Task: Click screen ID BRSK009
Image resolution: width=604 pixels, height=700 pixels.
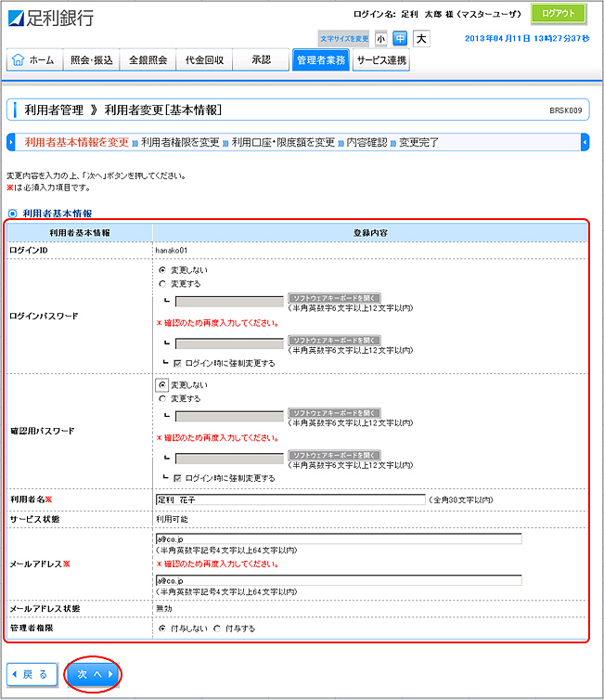Action: [566, 110]
